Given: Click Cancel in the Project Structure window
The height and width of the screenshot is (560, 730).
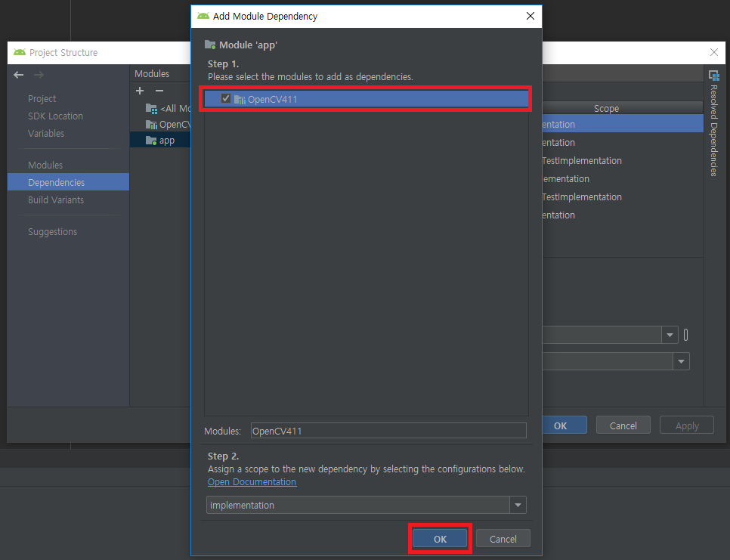Looking at the screenshot, I should point(623,425).
